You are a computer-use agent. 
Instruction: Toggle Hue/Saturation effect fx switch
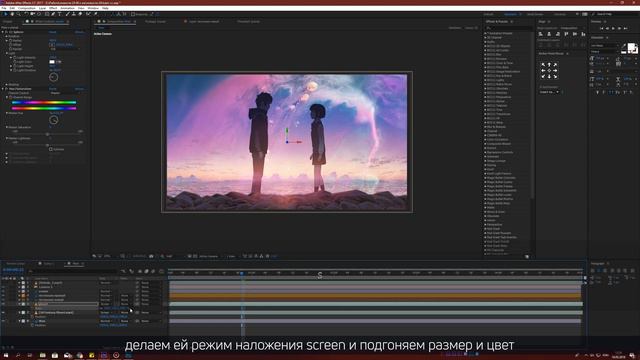pyautogui.click(x=7, y=89)
